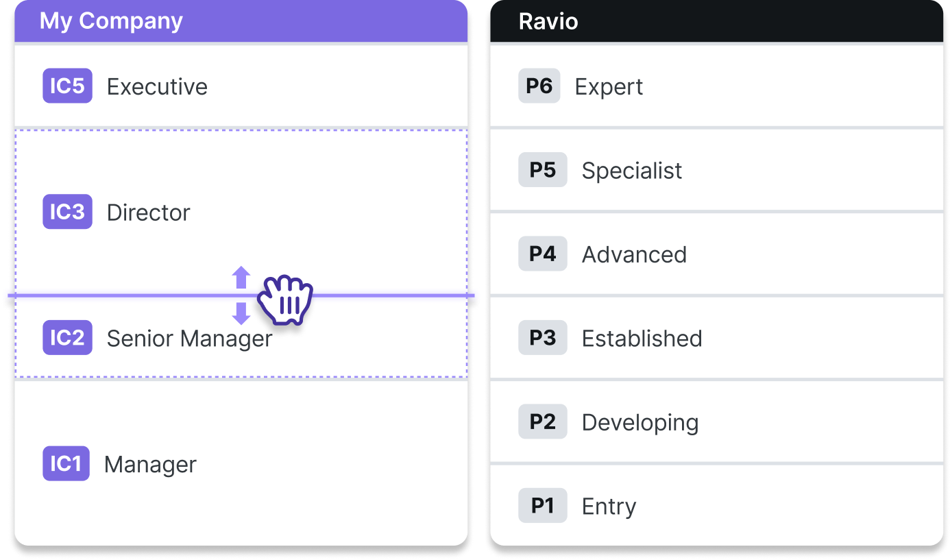The image size is (950, 560).
Task: Click the P3 level badge
Action: tap(543, 338)
